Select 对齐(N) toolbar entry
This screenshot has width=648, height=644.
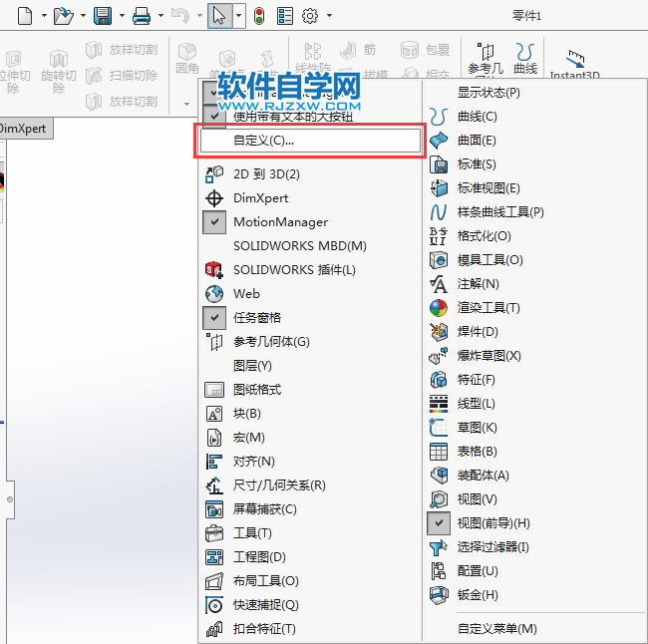pyautogui.click(x=254, y=462)
